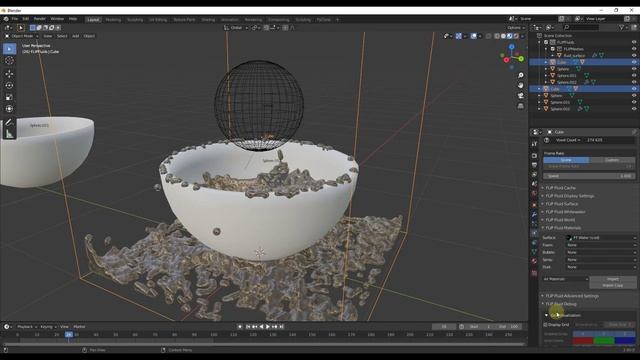640x360 pixels.
Task: Click the pan view hand gizmo
Action: 520,86
